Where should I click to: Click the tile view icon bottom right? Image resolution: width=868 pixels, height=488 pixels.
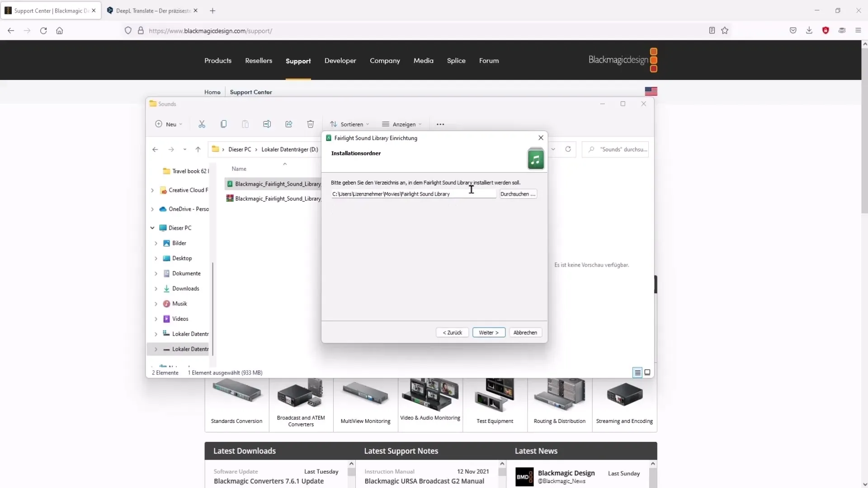coord(647,372)
